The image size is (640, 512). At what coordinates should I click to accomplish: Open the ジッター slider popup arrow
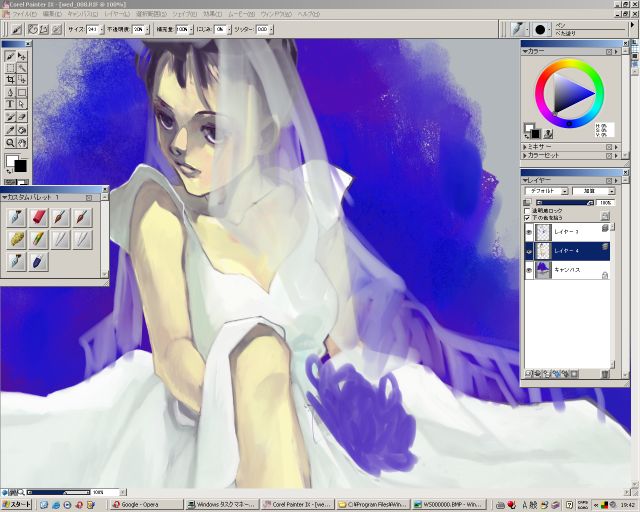[271, 29]
